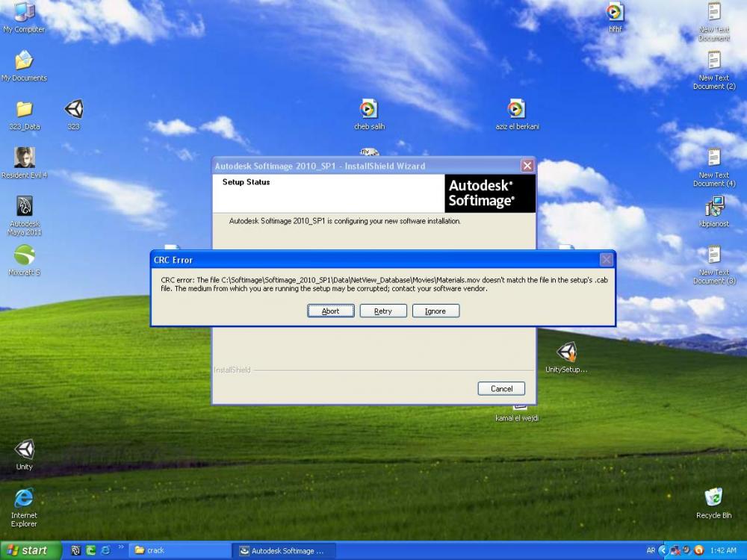
Task: Click the CRC Error dialog close button
Action: point(606,260)
